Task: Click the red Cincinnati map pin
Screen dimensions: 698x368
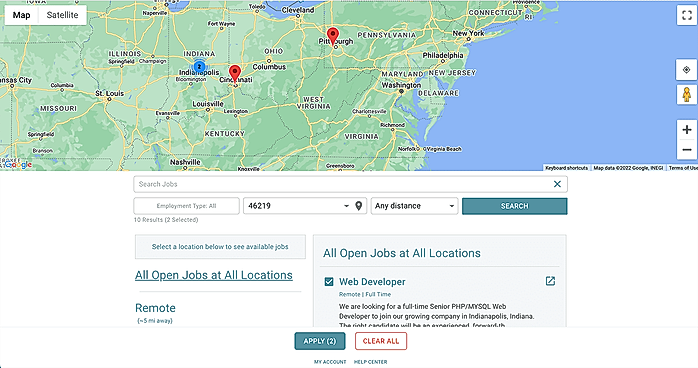Action: tap(235, 73)
